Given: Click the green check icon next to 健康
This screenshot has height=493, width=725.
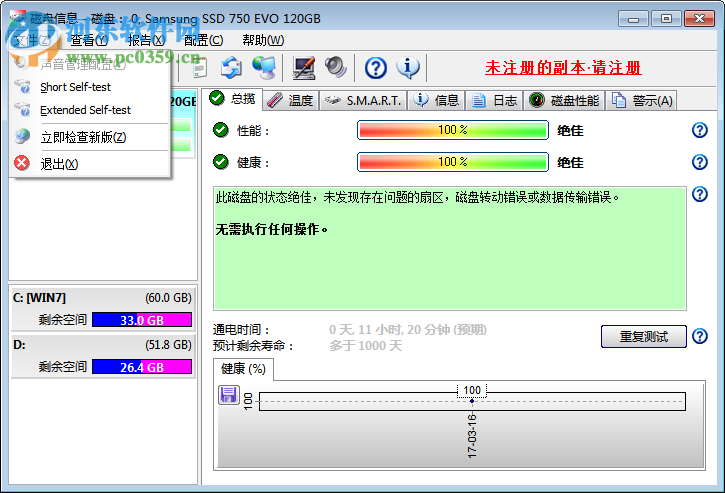Looking at the screenshot, I should click(221, 162).
